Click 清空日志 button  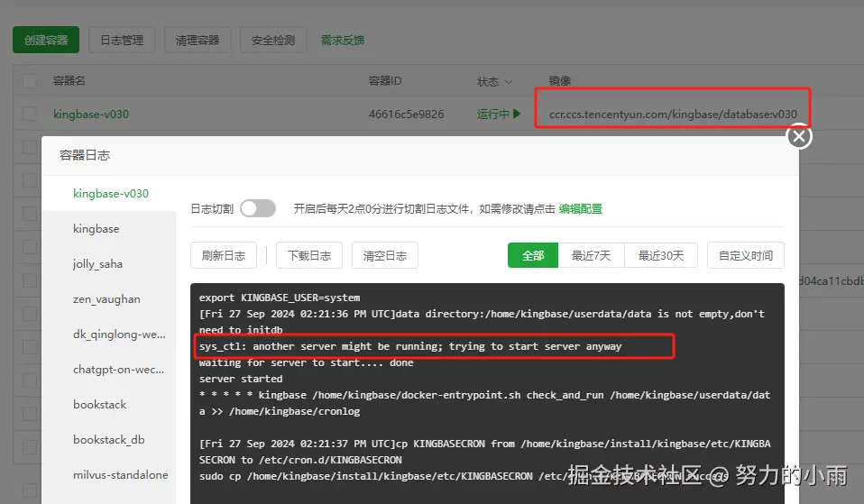[384, 255]
